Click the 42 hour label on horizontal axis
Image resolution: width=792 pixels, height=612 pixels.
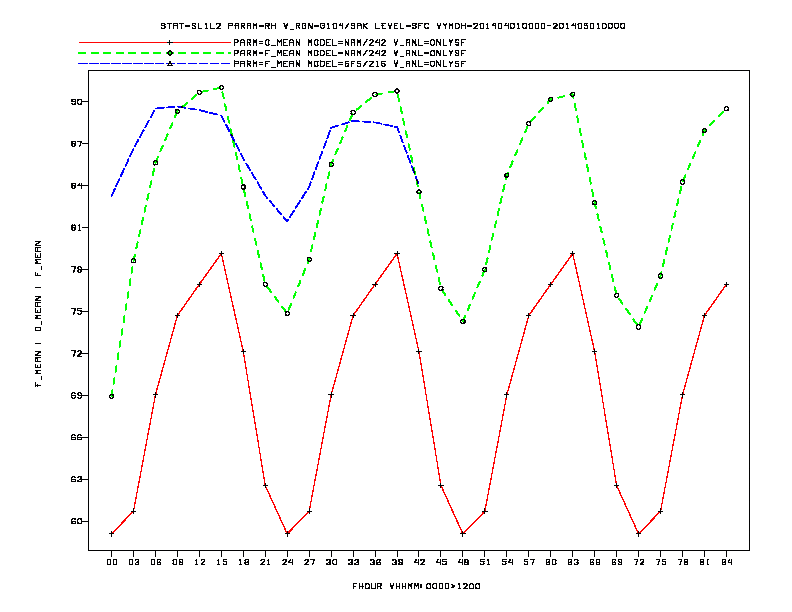click(419, 562)
